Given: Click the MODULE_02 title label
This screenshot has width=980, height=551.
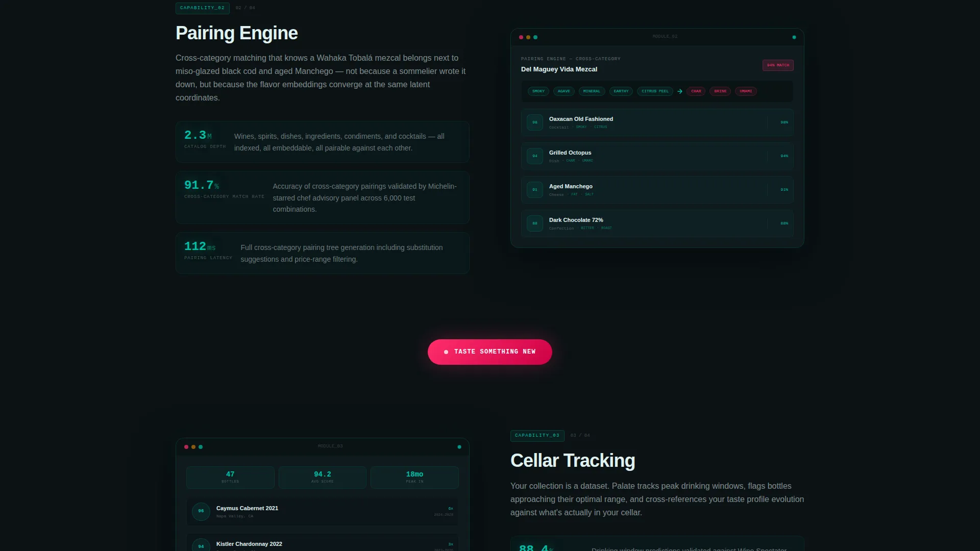Looking at the screenshot, I should click(x=665, y=37).
